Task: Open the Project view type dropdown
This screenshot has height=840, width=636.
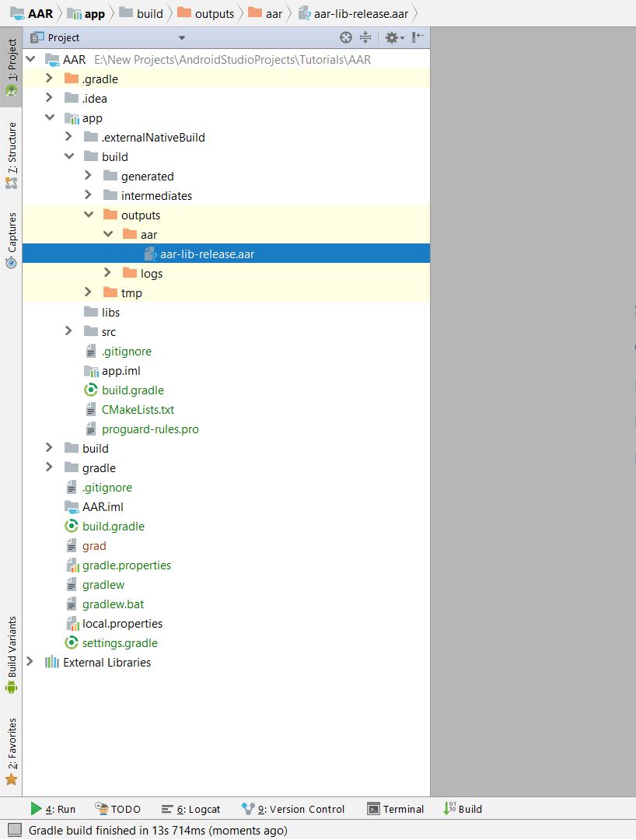Action: pyautogui.click(x=181, y=38)
